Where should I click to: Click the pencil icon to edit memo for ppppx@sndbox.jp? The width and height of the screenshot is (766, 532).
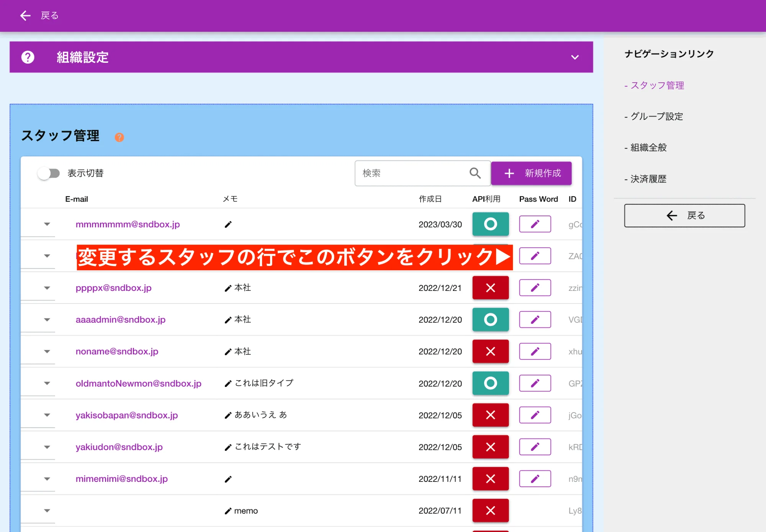click(x=227, y=288)
